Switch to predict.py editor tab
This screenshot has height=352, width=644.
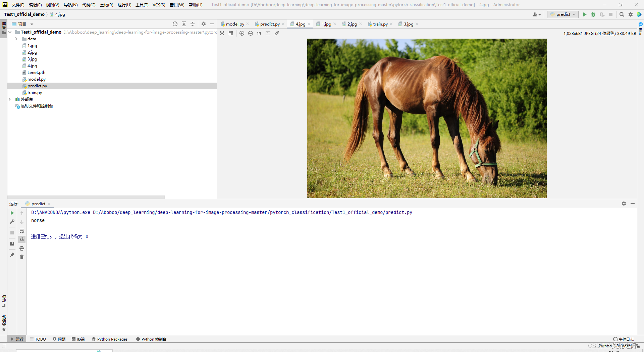click(270, 24)
